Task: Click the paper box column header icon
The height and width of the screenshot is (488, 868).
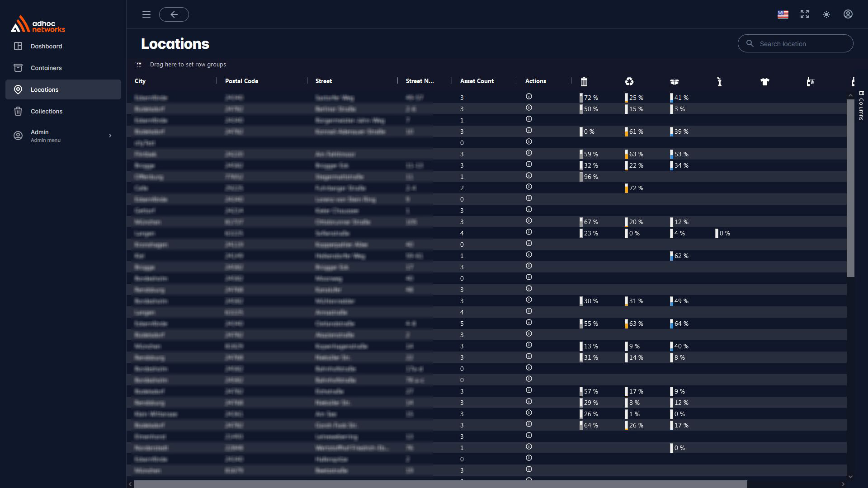Action: point(675,82)
